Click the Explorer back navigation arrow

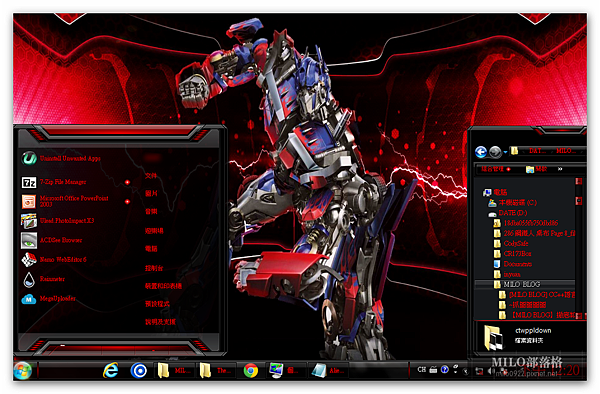tap(481, 152)
